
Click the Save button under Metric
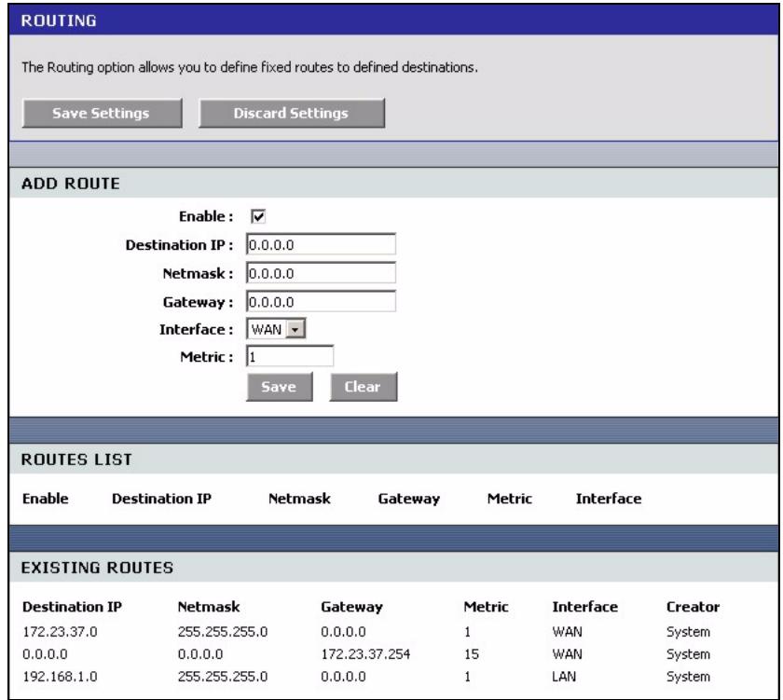[279, 387]
